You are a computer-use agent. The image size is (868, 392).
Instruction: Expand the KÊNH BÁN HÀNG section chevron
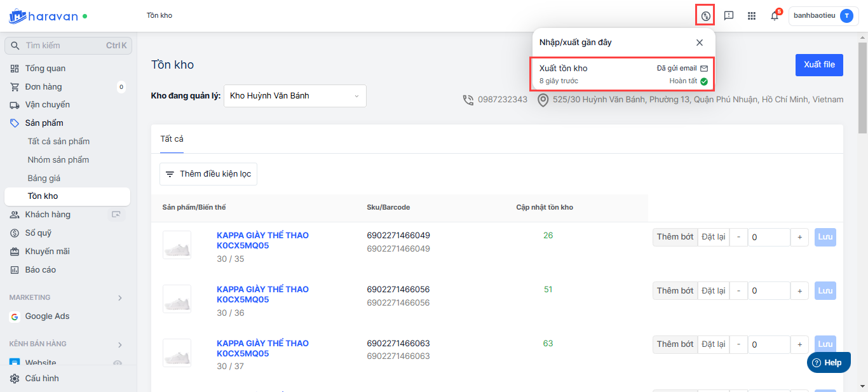[120, 344]
